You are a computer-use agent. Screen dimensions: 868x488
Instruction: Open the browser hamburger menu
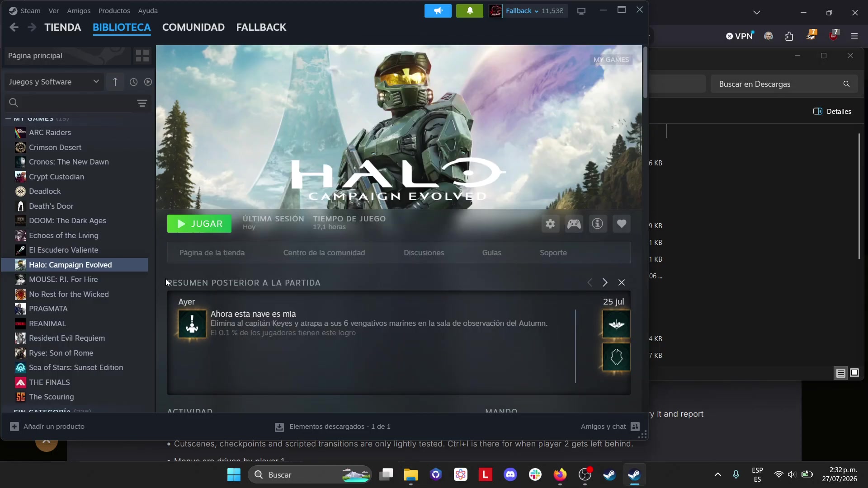854,36
